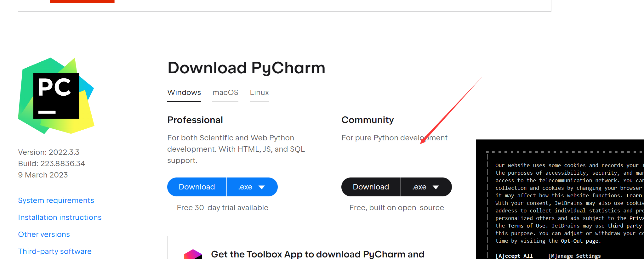
Task: Click the Build: 223.8836.34 text
Action: click(x=52, y=164)
